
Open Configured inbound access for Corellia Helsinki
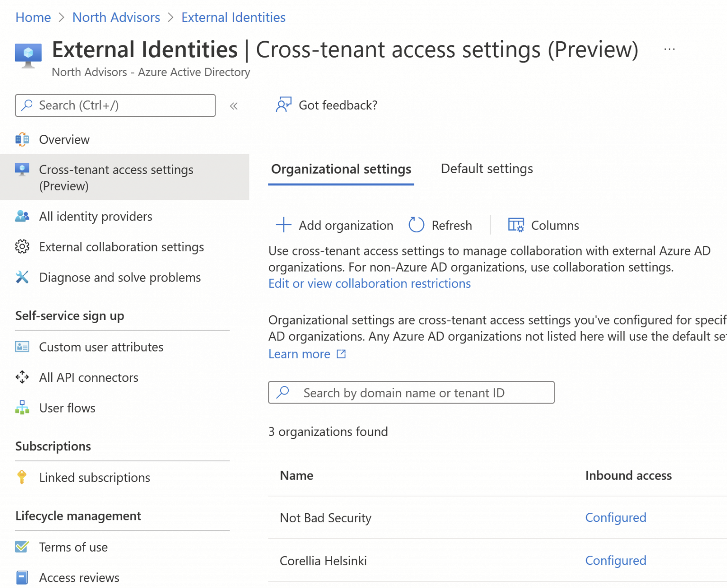click(x=615, y=561)
